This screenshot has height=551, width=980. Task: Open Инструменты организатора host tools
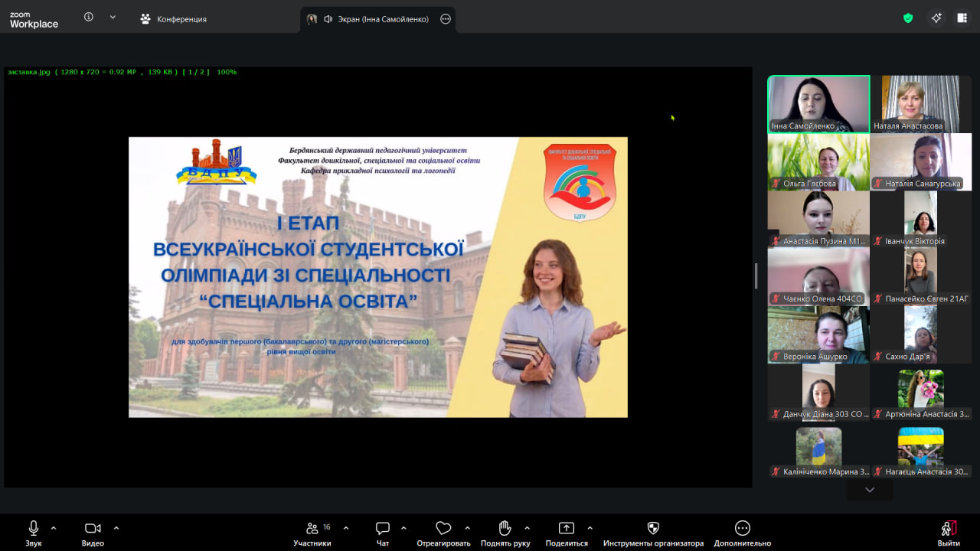tap(653, 533)
